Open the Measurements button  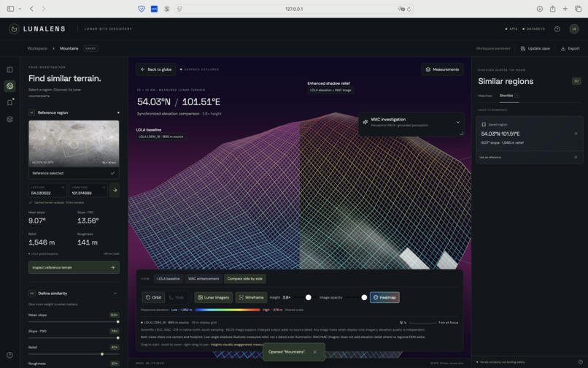442,69
